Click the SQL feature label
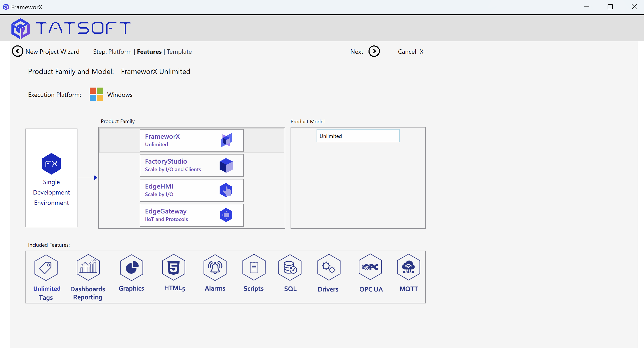Screen dimensions: 644x348 [290, 289]
